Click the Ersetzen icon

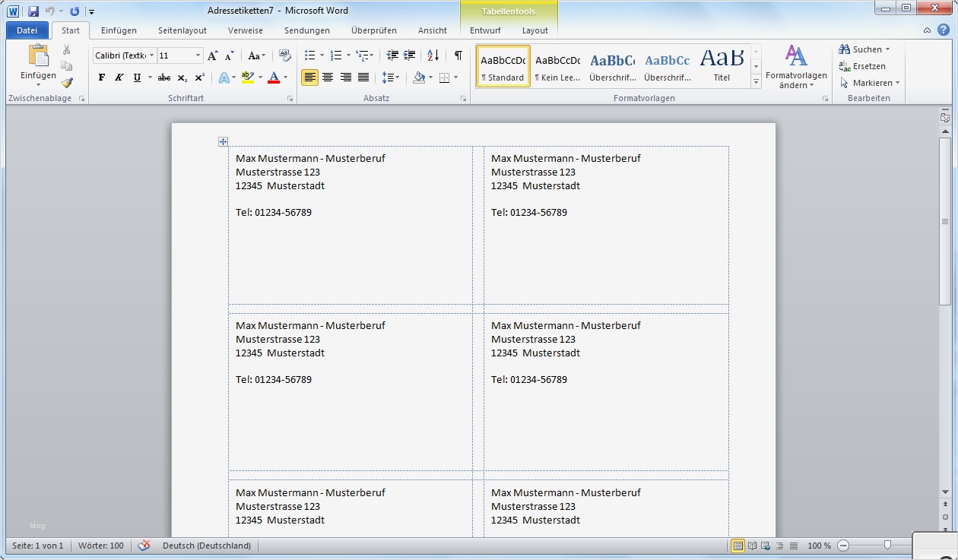[844, 66]
